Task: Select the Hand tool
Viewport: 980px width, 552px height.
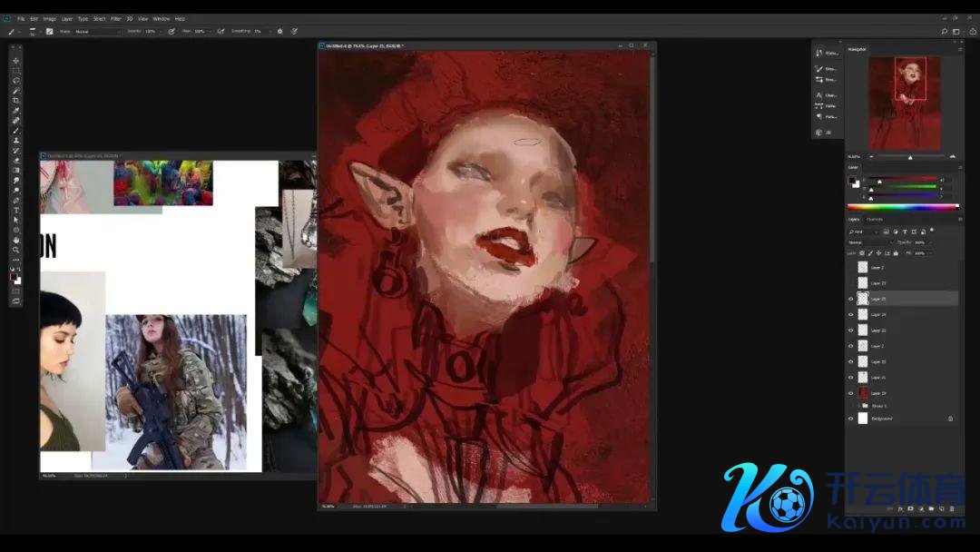Action: click(x=16, y=240)
